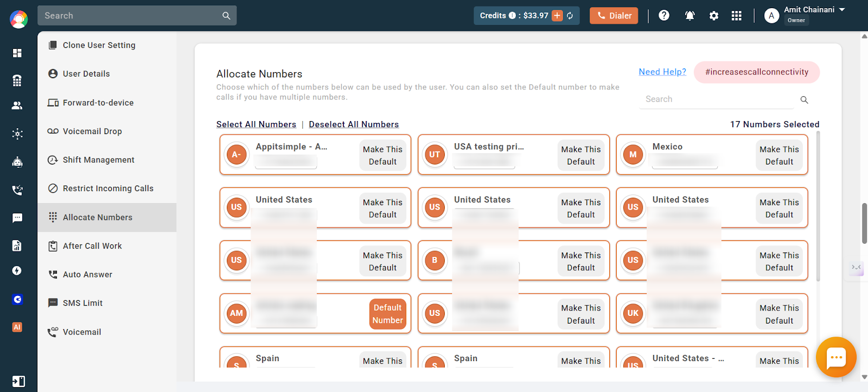Open the users/team icon in left rail
This screenshot has height=392, width=868.
pyautogui.click(x=17, y=105)
